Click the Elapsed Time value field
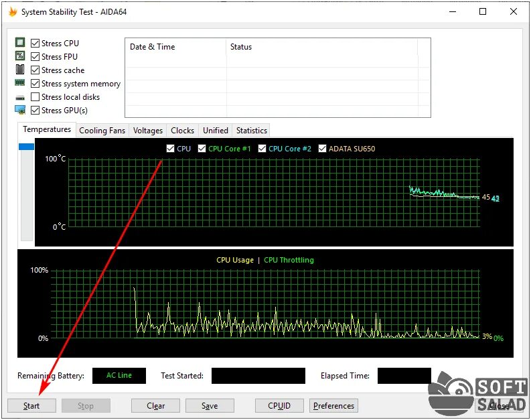 [404, 376]
